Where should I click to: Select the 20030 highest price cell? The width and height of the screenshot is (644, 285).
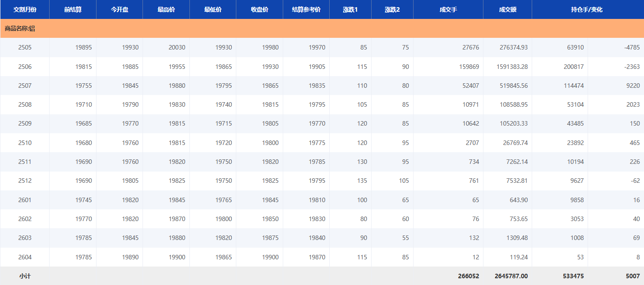point(177,47)
